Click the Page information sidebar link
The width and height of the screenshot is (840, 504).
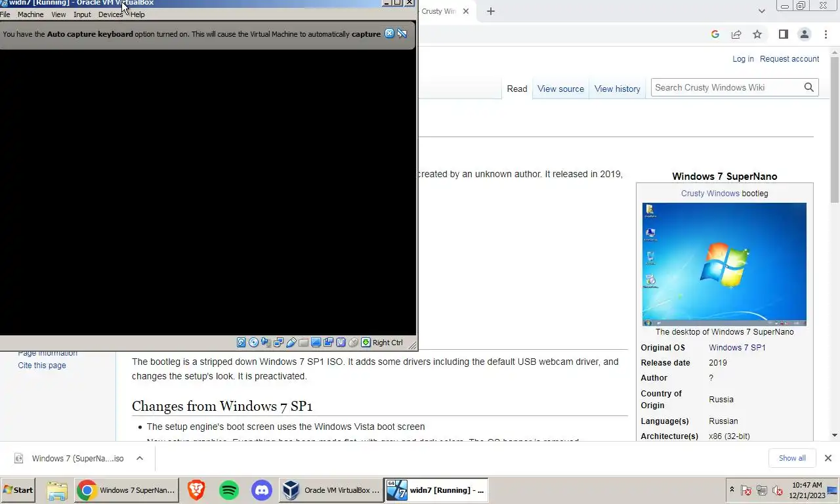47,354
